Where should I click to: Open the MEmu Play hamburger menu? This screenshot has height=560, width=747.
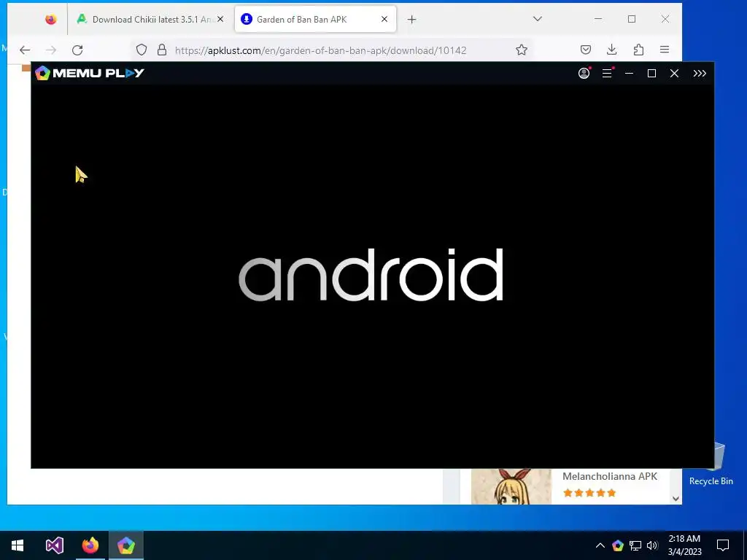click(607, 73)
